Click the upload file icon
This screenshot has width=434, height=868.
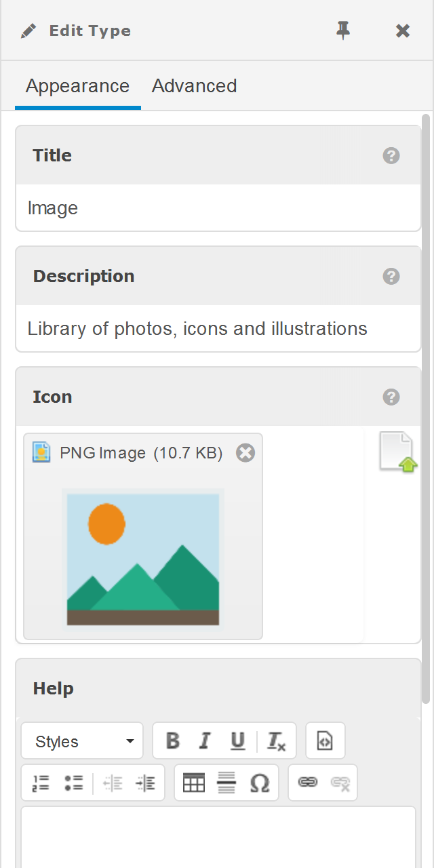tap(398, 452)
